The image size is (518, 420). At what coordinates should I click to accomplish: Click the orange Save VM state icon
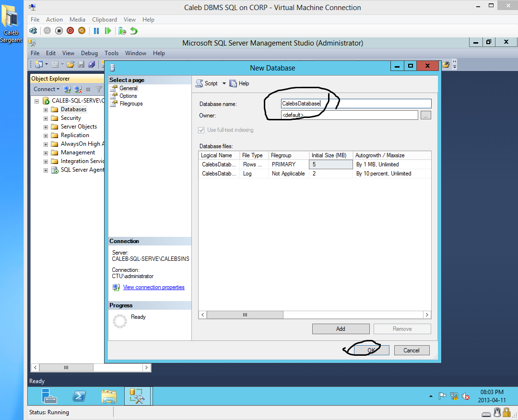[82, 31]
